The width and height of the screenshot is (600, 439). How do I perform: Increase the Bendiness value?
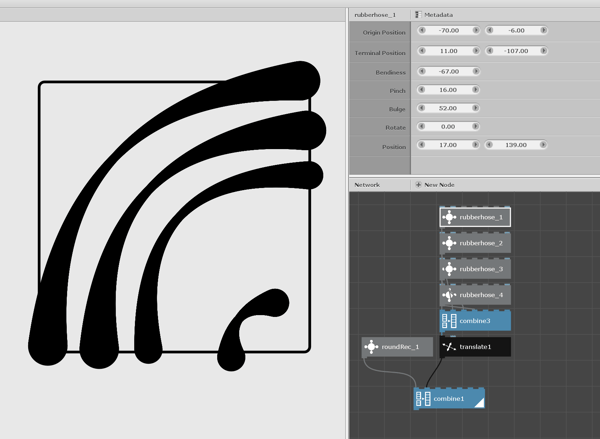coord(476,71)
